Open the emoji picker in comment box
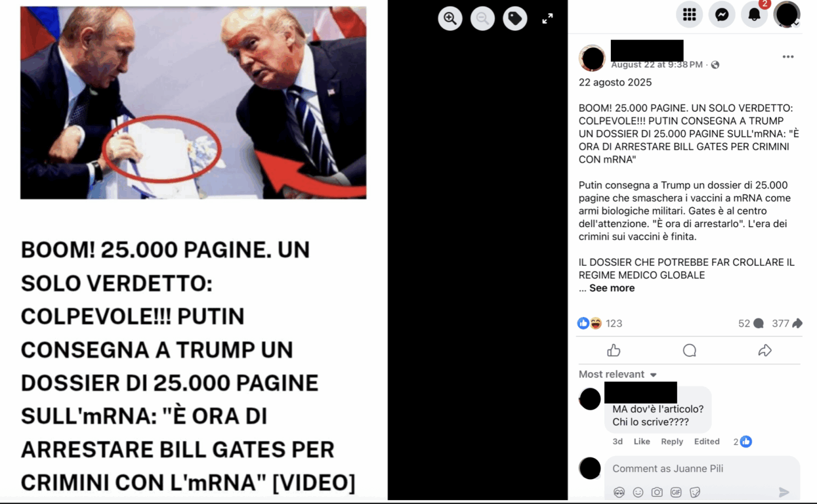 coord(638,492)
